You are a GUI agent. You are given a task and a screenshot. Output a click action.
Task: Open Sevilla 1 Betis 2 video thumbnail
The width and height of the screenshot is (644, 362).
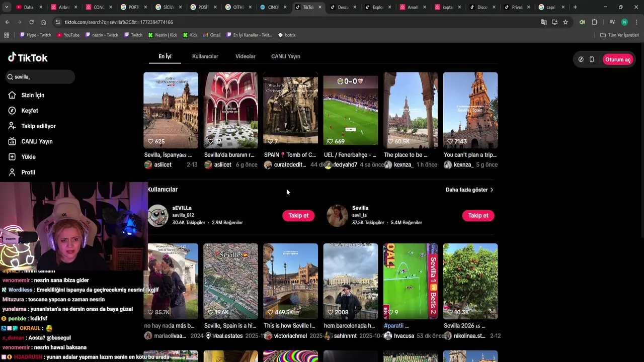click(411, 282)
